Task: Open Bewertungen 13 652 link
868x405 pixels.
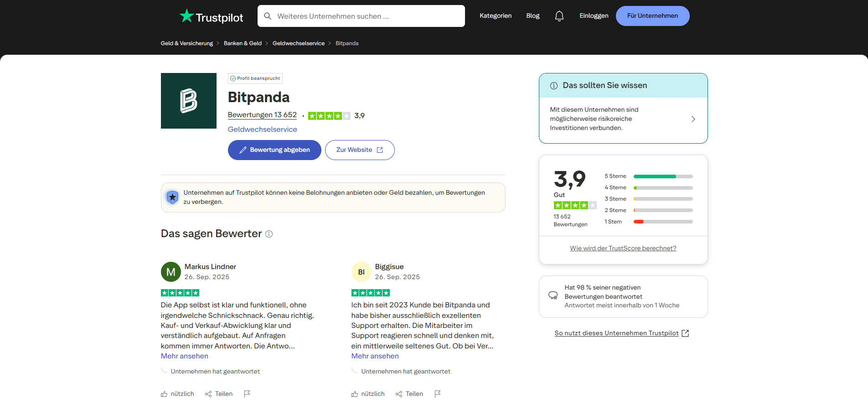Action: tap(262, 115)
